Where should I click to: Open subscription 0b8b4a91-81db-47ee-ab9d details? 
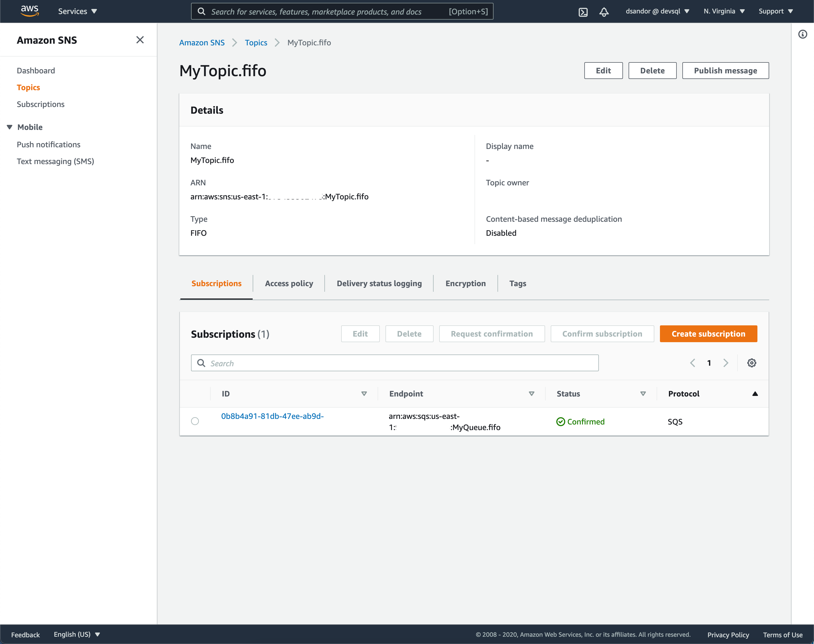click(272, 416)
